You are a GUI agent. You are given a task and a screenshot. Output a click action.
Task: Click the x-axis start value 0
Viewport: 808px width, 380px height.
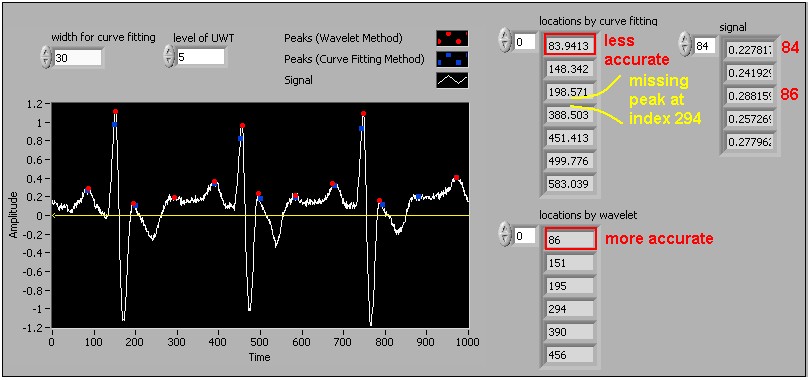coord(52,342)
